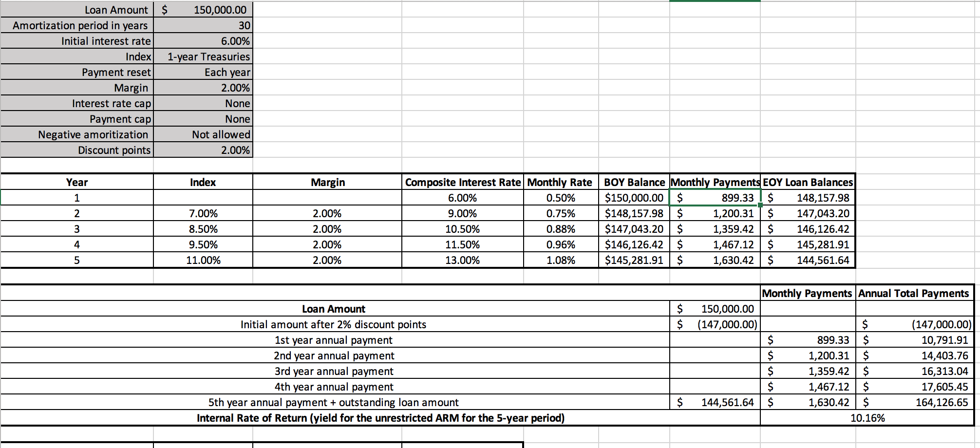The width and height of the screenshot is (980, 448).
Task: Select the year 4 index value 9.50%
Action: [x=203, y=244]
